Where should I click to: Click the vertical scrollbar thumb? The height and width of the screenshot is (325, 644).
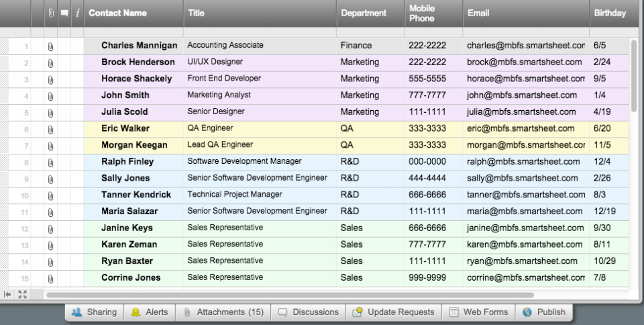634,75
